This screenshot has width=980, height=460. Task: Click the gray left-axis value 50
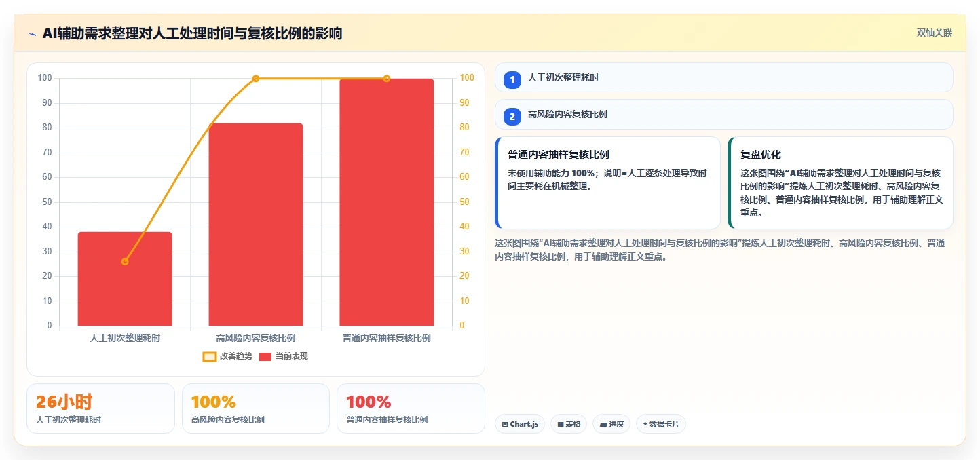47,202
